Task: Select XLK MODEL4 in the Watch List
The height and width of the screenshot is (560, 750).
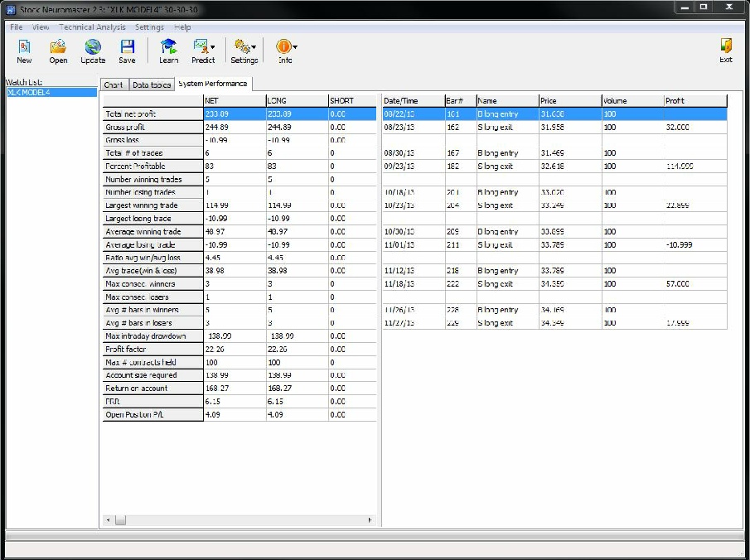Action: [51, 92]
